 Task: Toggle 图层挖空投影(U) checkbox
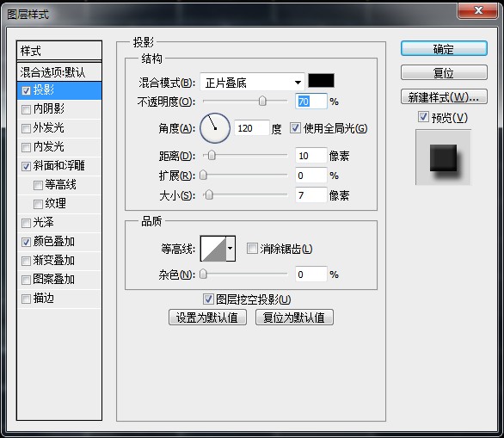click(208, 299)
